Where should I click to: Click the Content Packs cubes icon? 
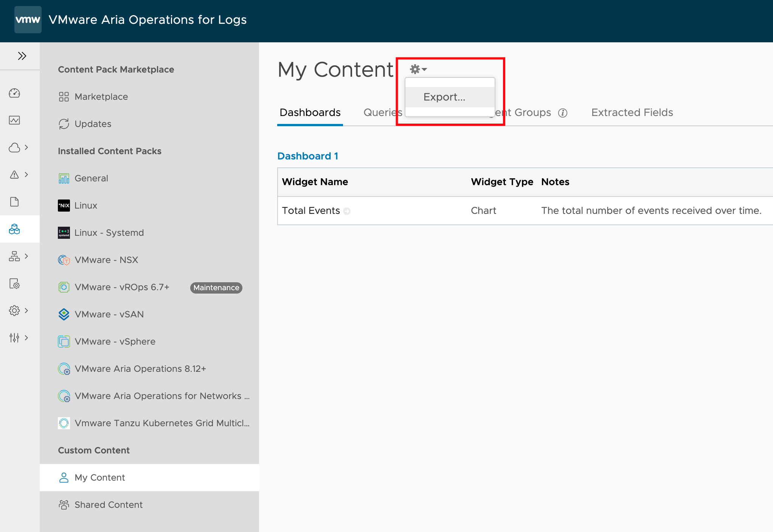pyautogui.click(x=14, y=229)
